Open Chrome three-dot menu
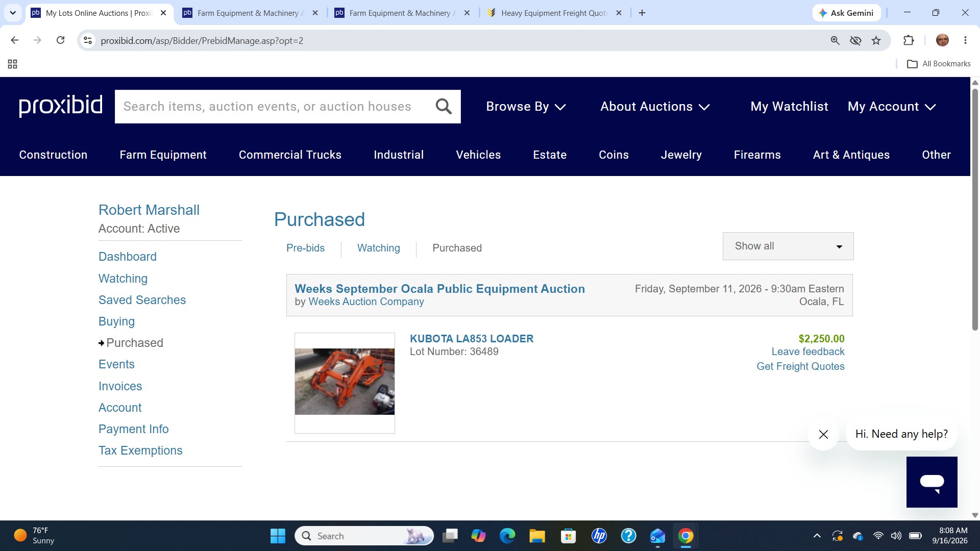 [x=965, y=40]
